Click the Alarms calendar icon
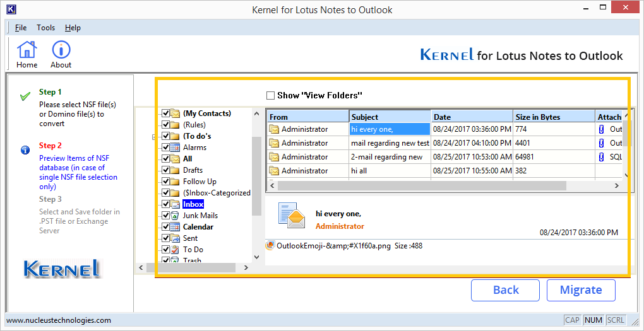The image size is (644, 331). pyautogui.click(x=176, y=148)
